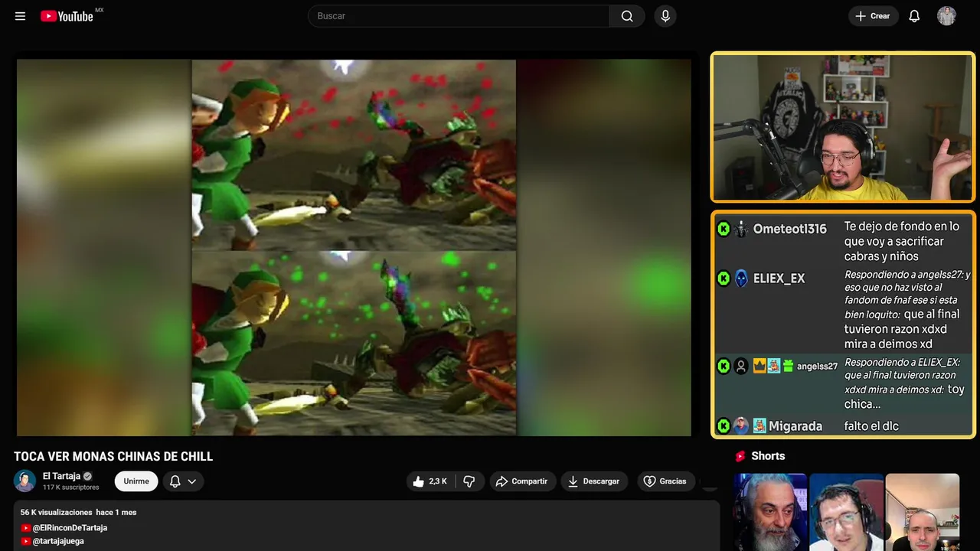Click the Descargar download button
The height and width of the screenshot is (551, 980).
coord(594,481)
